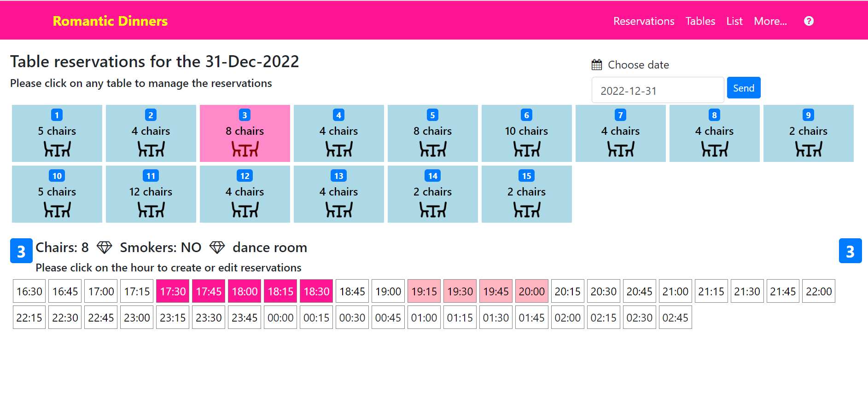Open the light pink 19:15 time slot

click(424, 291)
